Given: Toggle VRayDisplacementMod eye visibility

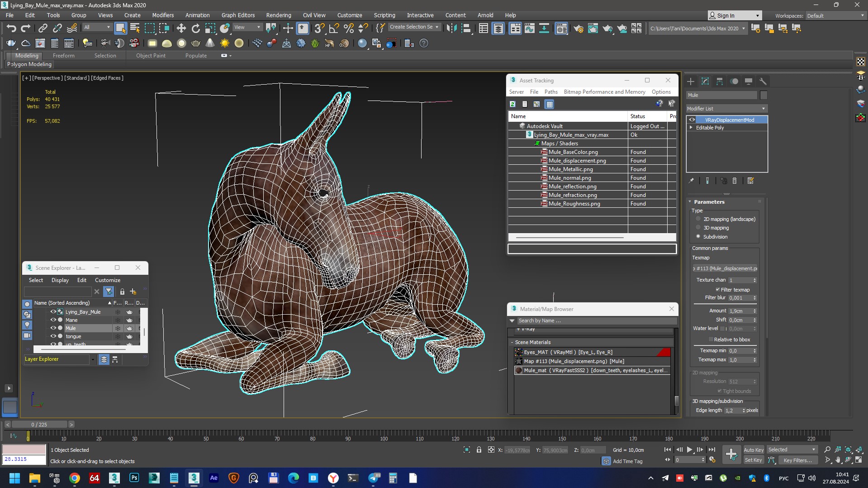Looking at the screenshot, I should coord(692,120).
